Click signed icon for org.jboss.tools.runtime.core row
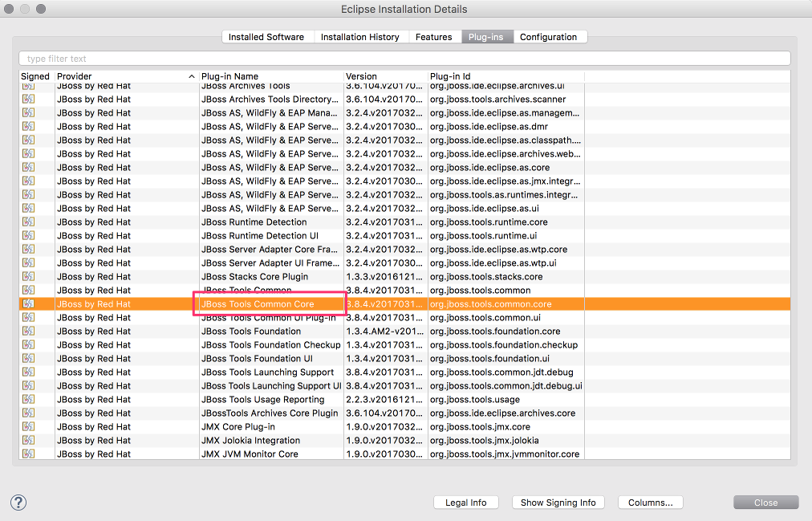 pyautogui.click(x=28, y=222)
